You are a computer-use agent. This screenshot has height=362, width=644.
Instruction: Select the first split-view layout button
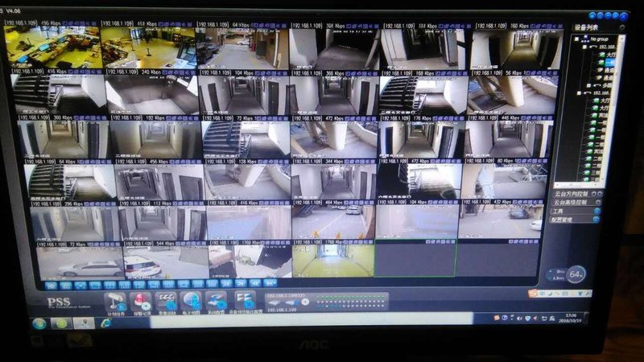52,284
